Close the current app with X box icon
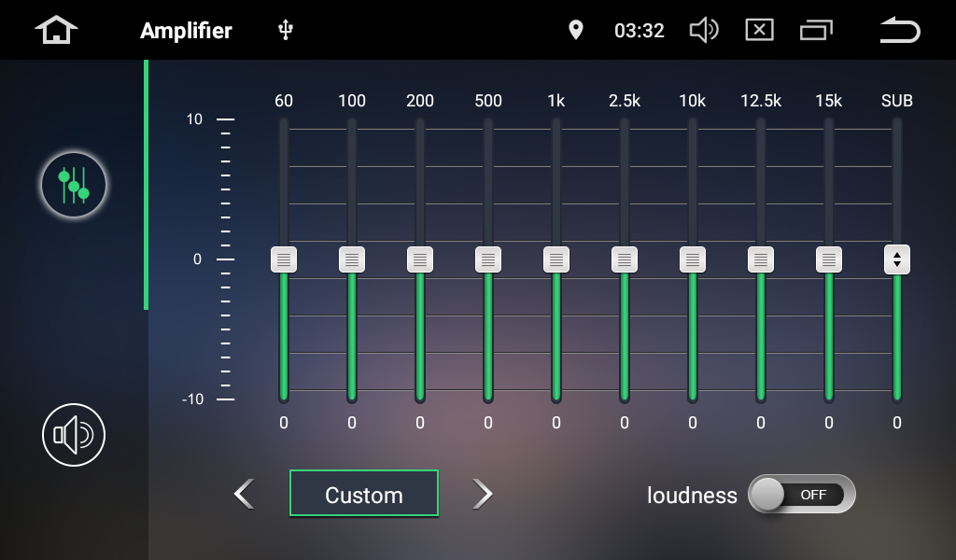Image resolution: width=956 pixels, height=560 pixels. [x=759, y=30]
